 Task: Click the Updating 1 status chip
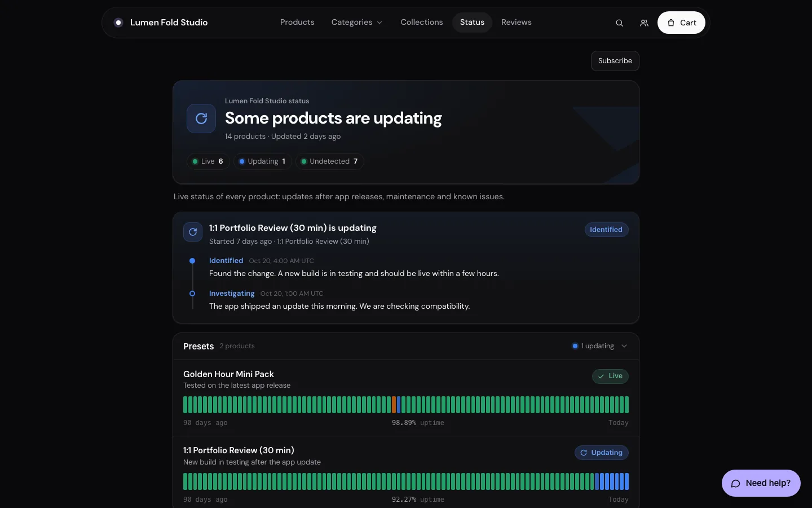click(263, 161)
